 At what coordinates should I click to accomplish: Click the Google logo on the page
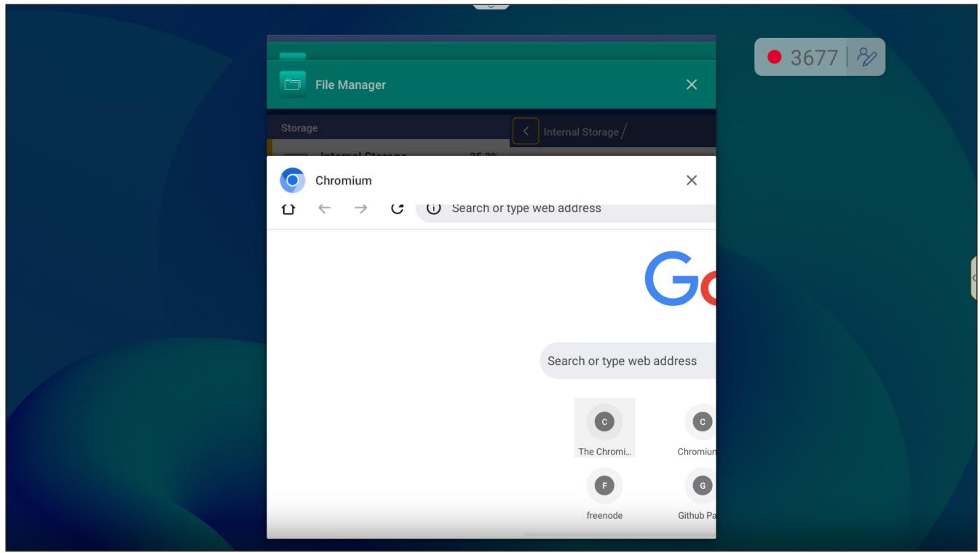[681, 279]
